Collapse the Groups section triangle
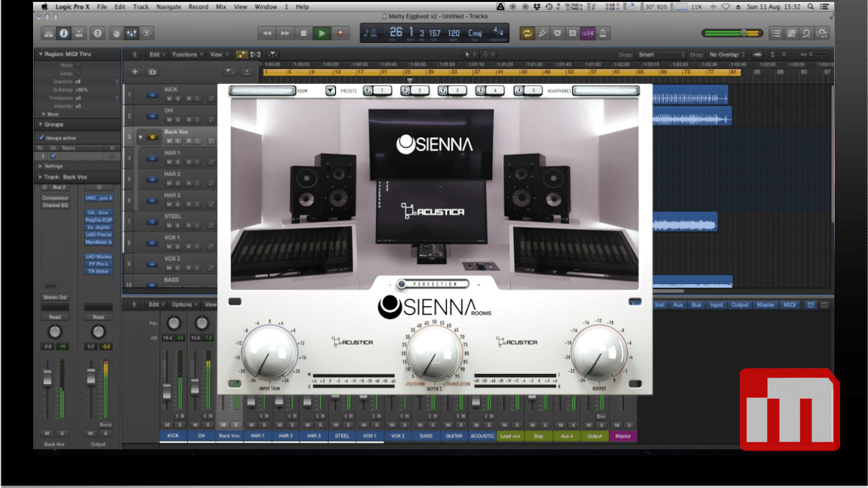Screen dimensions: 868x488 pos(40,124)
